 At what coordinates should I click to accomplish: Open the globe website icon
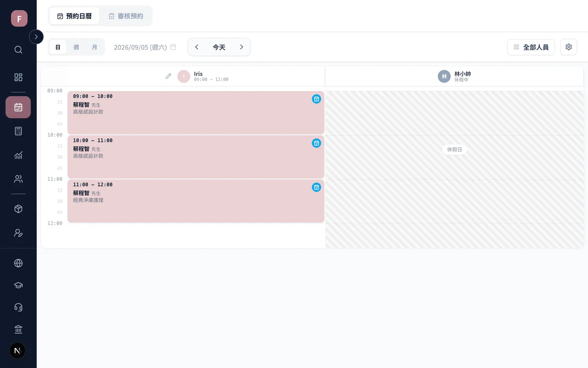[18, 263]
